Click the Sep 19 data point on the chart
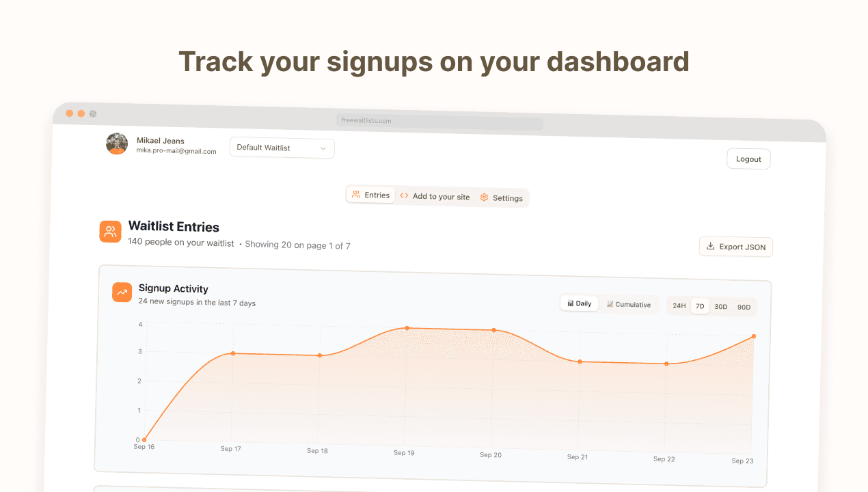The height and width of the screenshot is (492, 868). [407, 329]
